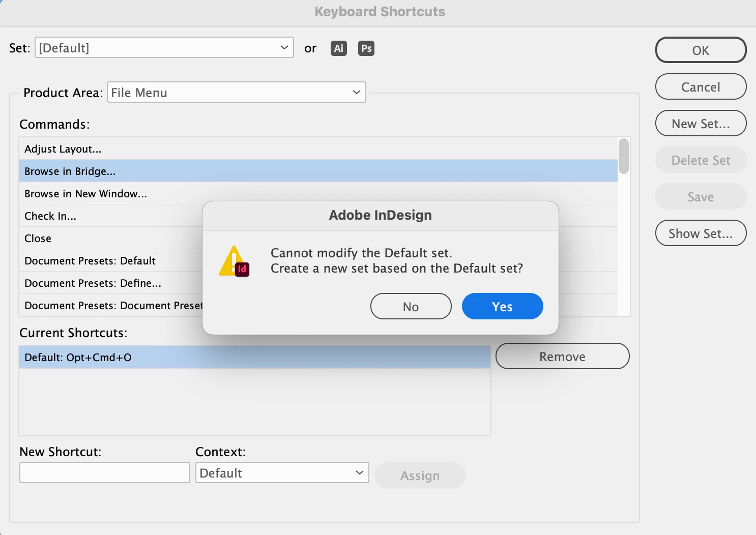Select the Adjust Layout... command
This screenshot has width=756, height=535.
click(318, 148)
